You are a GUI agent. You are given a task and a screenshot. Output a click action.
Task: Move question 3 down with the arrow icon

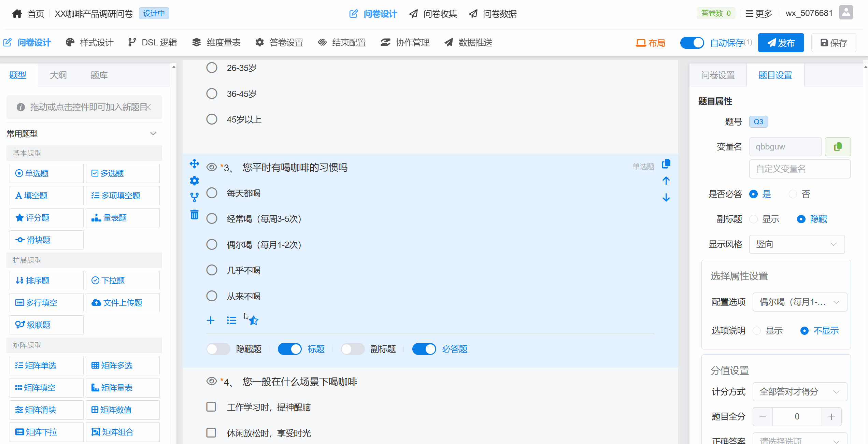[x=666, y=198]
